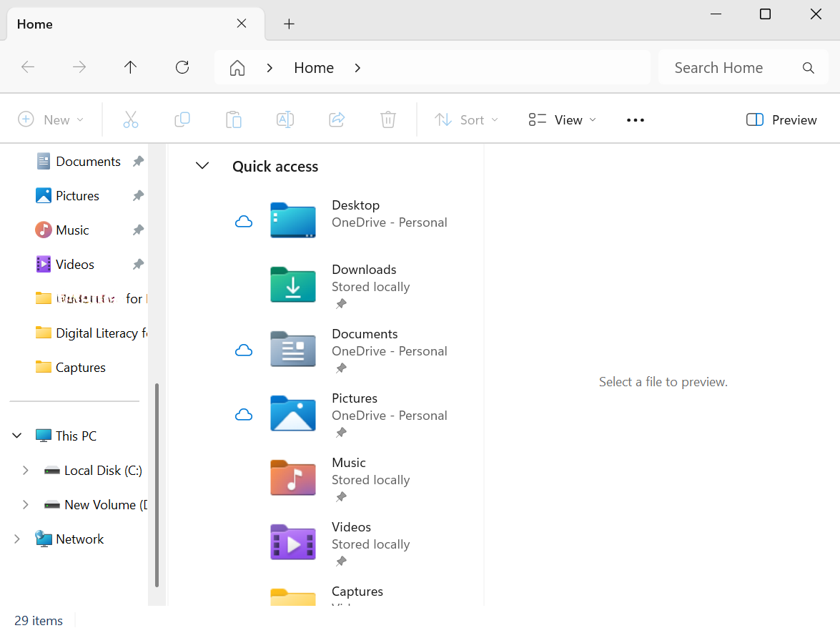Click cloud status icon beside Pictures folder
The width and height of the screenshot is (840, 633).
coord(244,414)
